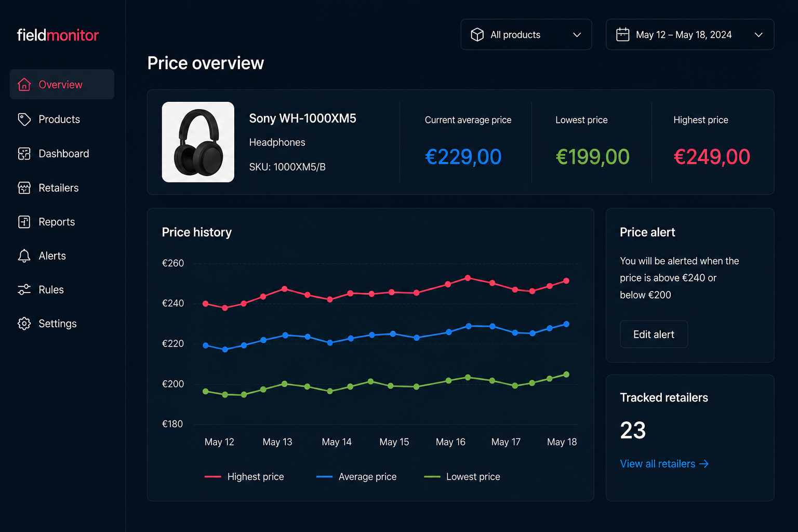This screenshot has width=798, height=532.
Task: Click the Products tag icon
Action: 24,119
